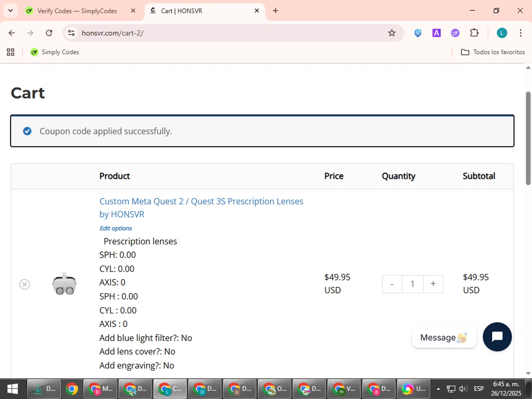
Task: Click the VR headset product thumbnail
Action: (64, 284)
